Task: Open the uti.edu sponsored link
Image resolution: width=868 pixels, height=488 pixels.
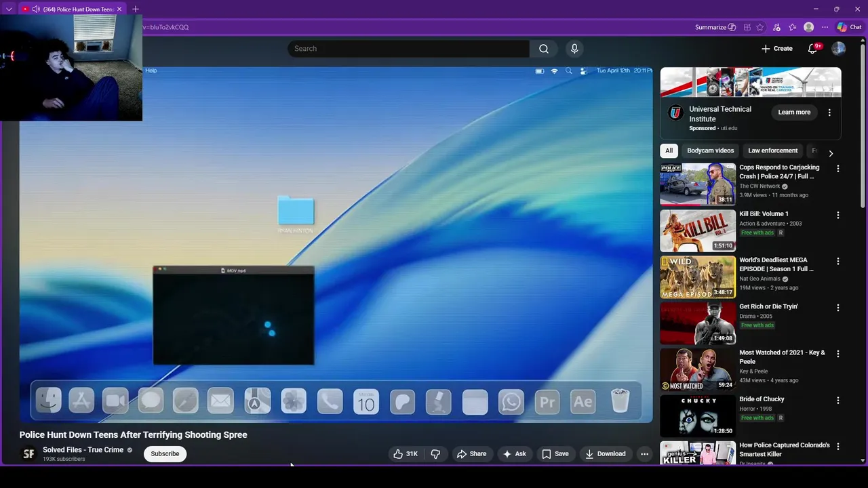Action: pos(728,128)
